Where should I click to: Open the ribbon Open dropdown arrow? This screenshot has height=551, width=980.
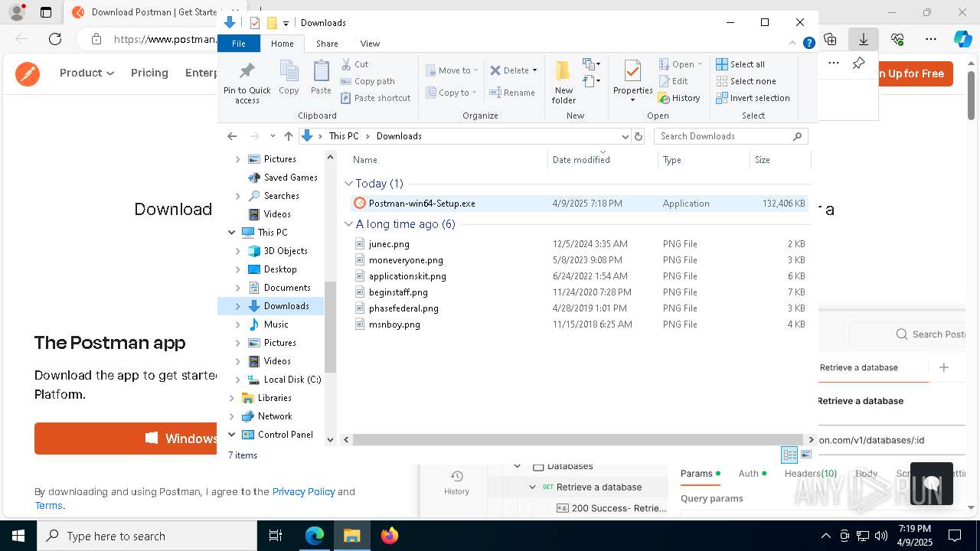pos(700,64)
